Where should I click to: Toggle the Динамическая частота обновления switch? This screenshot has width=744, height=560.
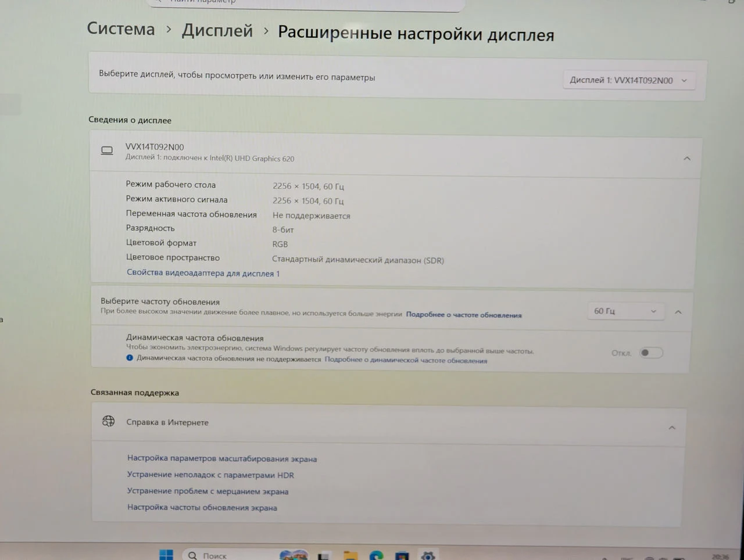tap(651, 353)
